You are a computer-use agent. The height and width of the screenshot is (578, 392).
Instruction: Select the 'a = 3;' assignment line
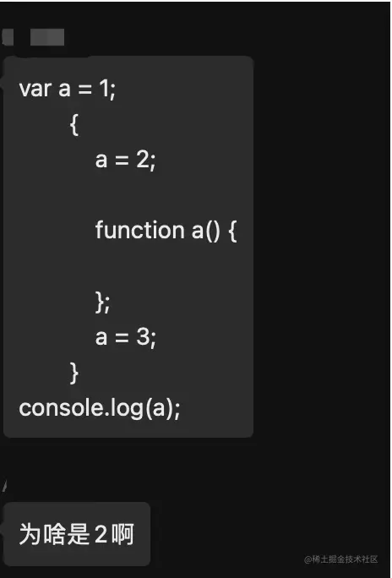pyautogui.click(x=125, y=337)
